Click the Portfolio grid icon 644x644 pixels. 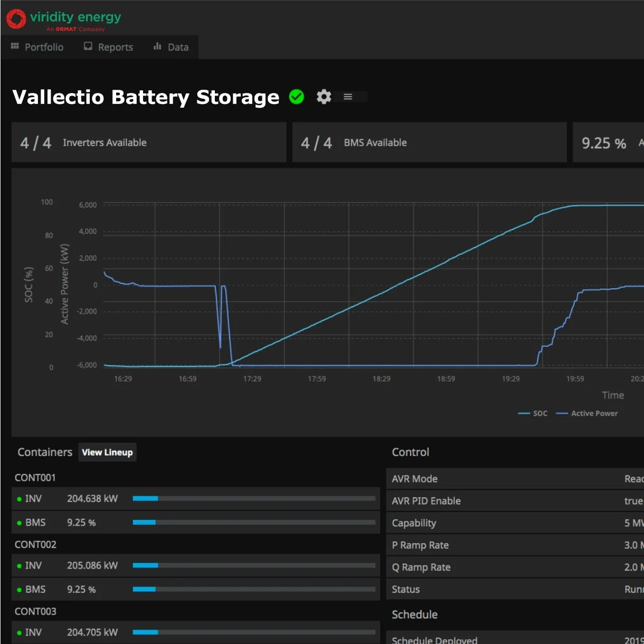[15, 46]
